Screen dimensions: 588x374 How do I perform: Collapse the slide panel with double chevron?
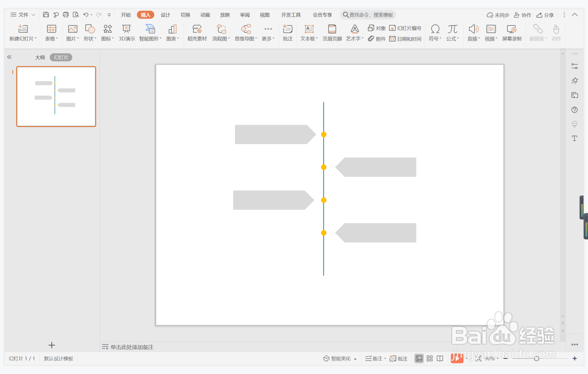9,57
